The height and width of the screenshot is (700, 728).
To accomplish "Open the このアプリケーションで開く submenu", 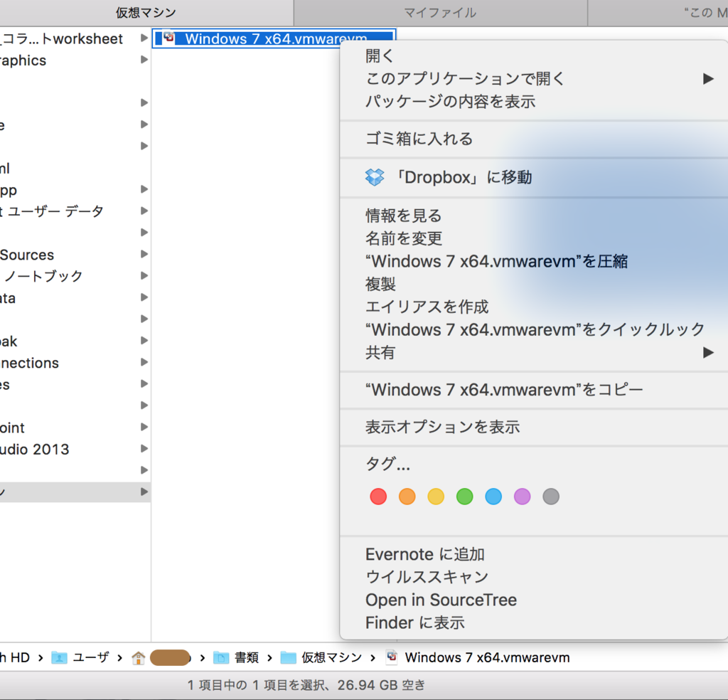I will point(534,79).
